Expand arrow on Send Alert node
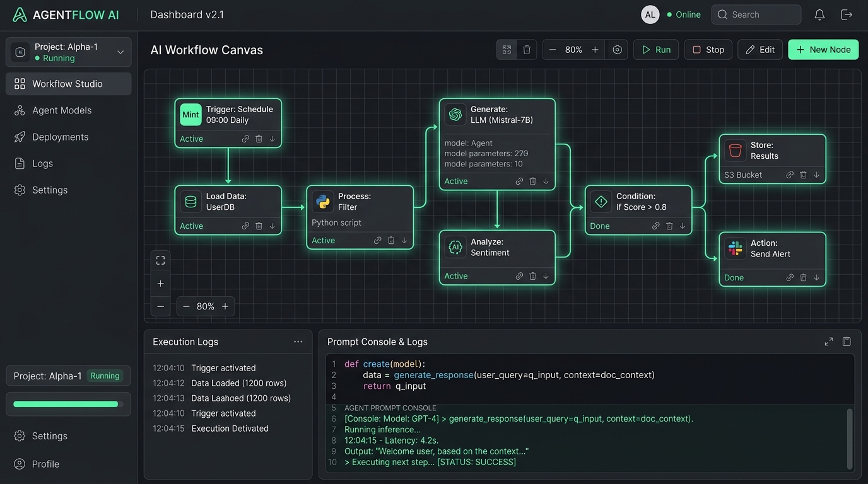Viewport: 868px width, 484px height. pos(817,277)
